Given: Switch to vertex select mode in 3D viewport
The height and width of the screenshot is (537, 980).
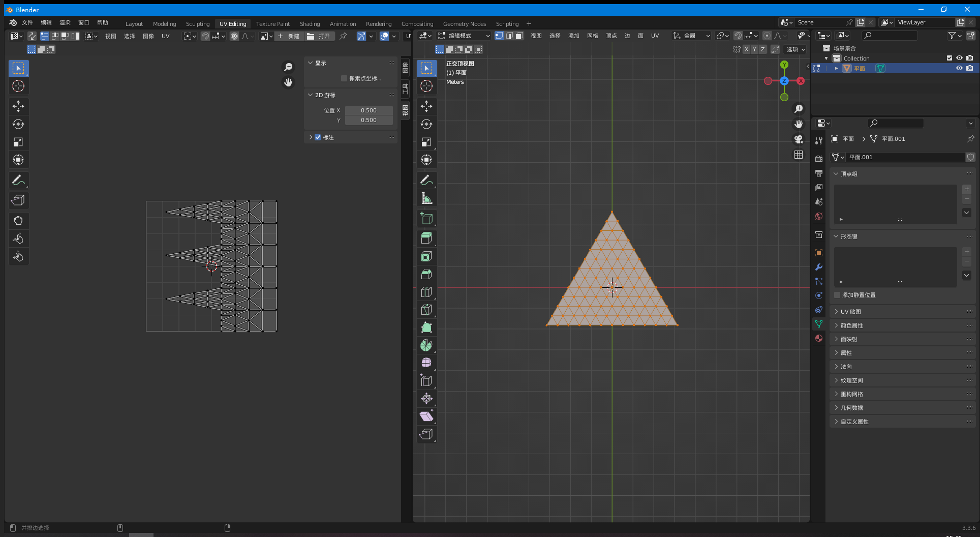Looking at the screenshot, I should 499,36.
